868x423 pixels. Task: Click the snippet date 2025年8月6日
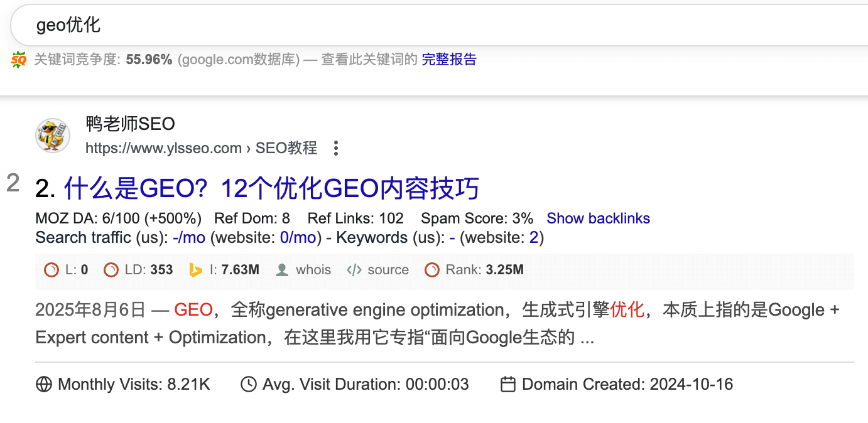(x=90, y=310)
